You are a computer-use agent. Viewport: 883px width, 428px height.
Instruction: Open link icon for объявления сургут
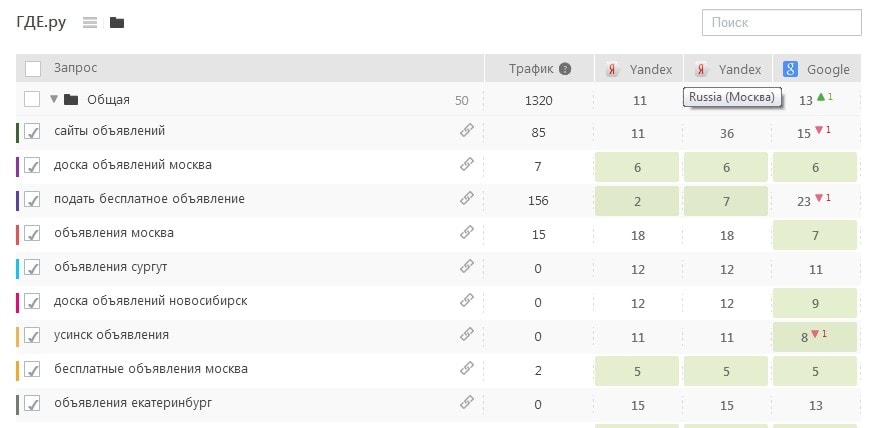[x=466, y=267]
